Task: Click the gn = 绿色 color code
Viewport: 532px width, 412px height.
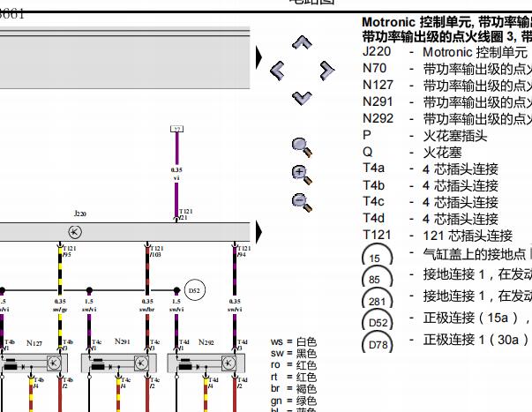Action: [294, 401]
